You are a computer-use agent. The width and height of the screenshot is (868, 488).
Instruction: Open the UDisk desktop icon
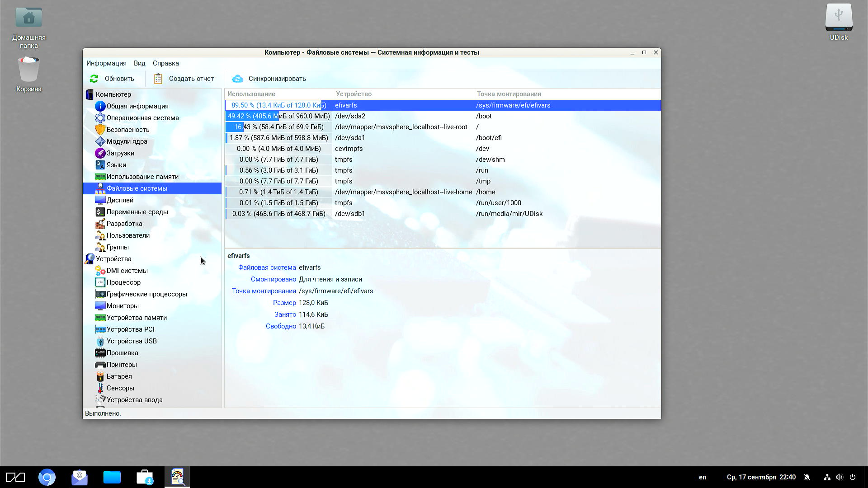coord(839,19)
